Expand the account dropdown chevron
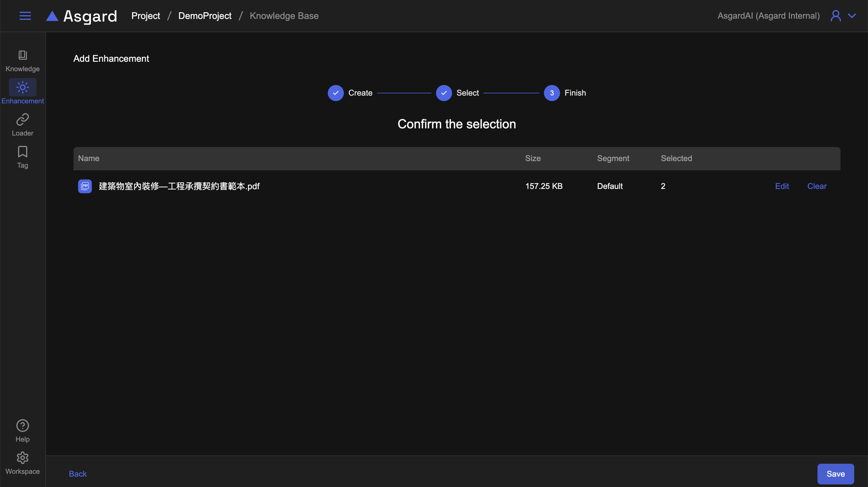Viewport: 868px width, 487px height. [852, 16]
